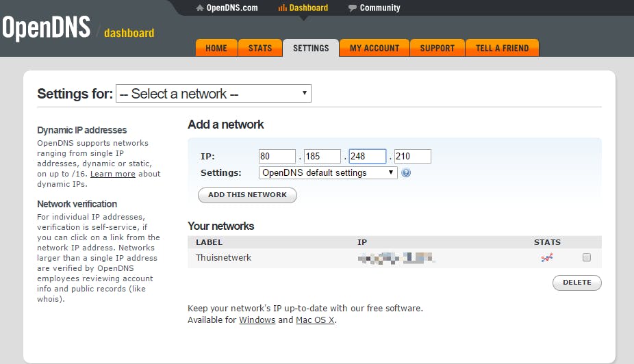Click the first IP field containing 80

point(277,157)
